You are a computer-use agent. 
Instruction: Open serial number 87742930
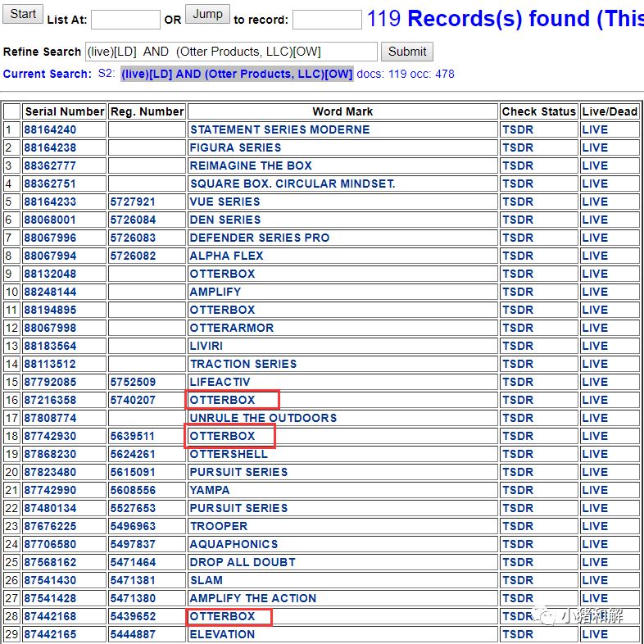coord(50,436)
